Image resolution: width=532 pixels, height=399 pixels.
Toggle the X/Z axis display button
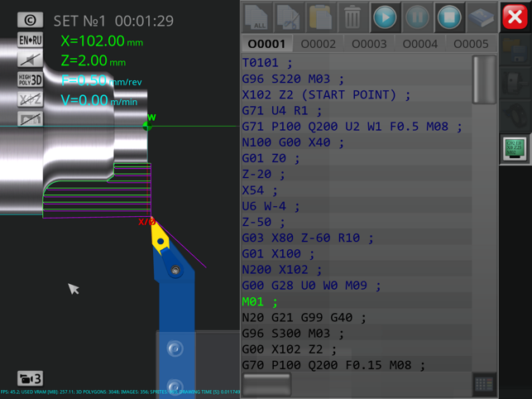[x=31, y=99]
